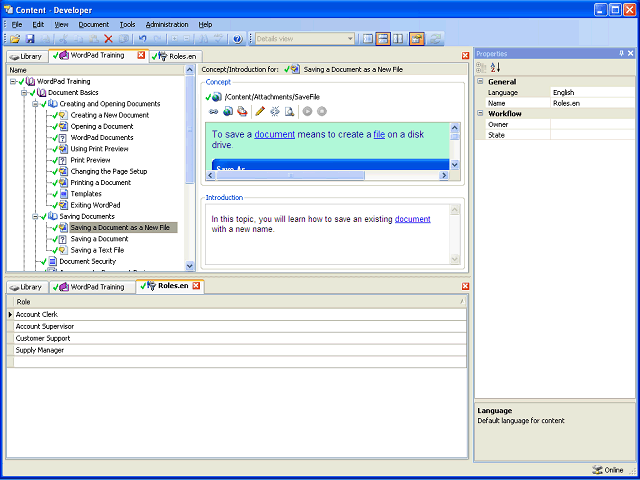Close the upper WordPad Training tab

141,55
